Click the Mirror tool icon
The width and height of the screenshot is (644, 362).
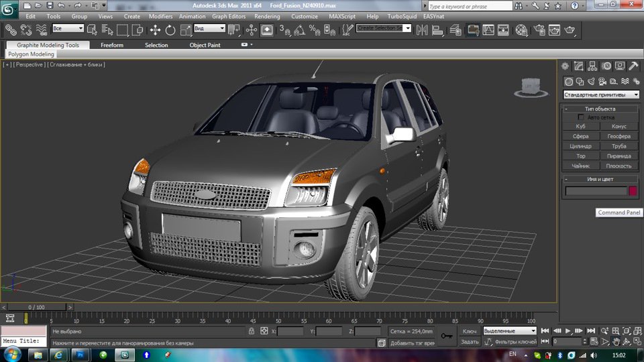[422, 30]
